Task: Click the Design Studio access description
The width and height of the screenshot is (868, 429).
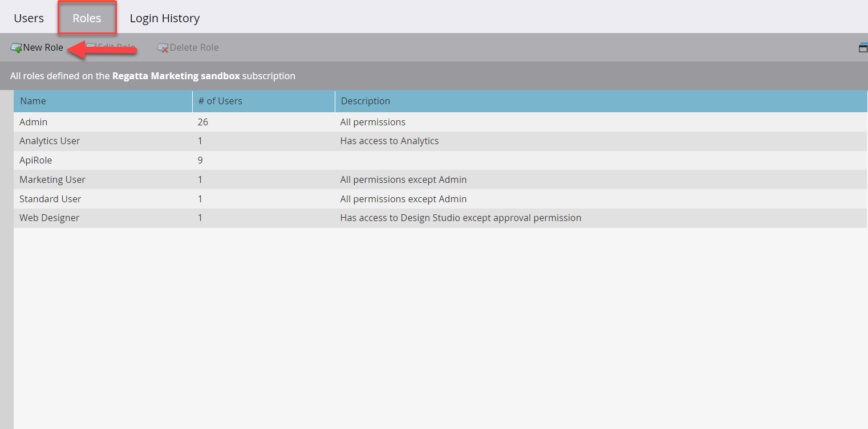Action: [x=461, y=218]
